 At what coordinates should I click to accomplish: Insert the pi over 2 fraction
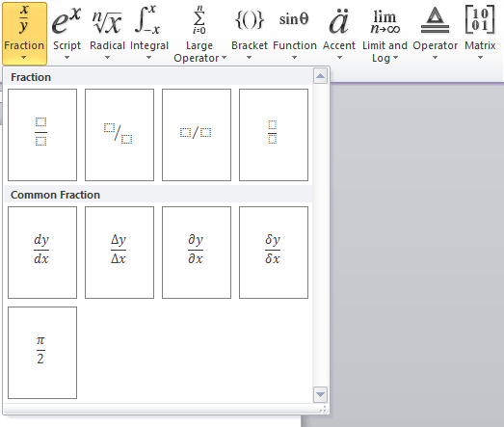(x=42, y=353)
